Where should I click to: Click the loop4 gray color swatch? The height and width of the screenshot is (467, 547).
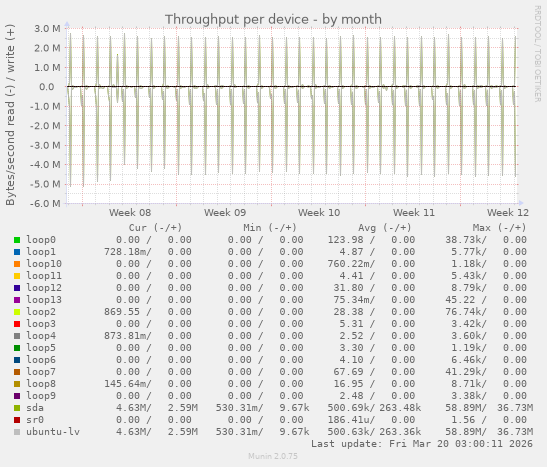[x=17, y=336]
